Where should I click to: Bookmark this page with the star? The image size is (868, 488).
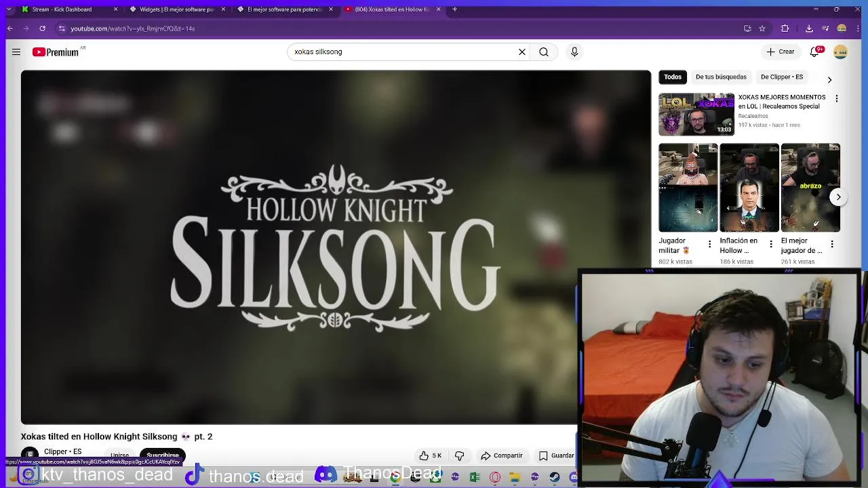[762, 28]
